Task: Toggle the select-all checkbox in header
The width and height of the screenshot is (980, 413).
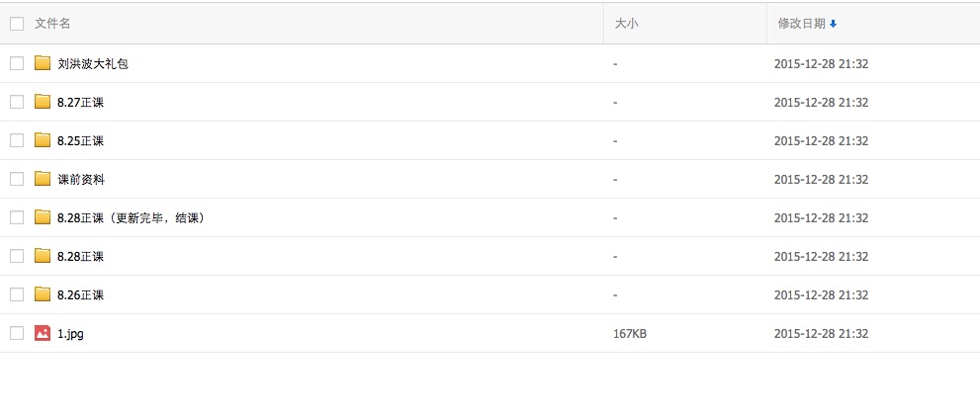Action: click(x=17, y=24)
